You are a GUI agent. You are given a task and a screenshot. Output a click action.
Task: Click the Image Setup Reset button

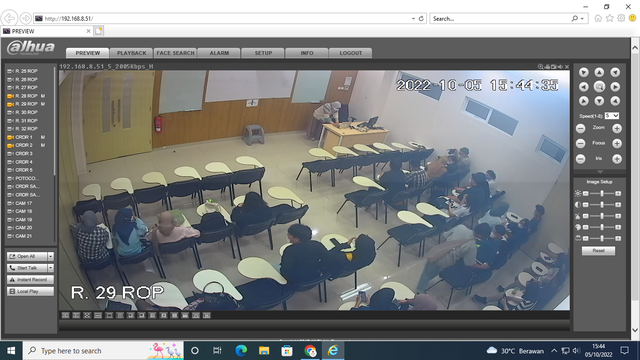pos(598,251)
